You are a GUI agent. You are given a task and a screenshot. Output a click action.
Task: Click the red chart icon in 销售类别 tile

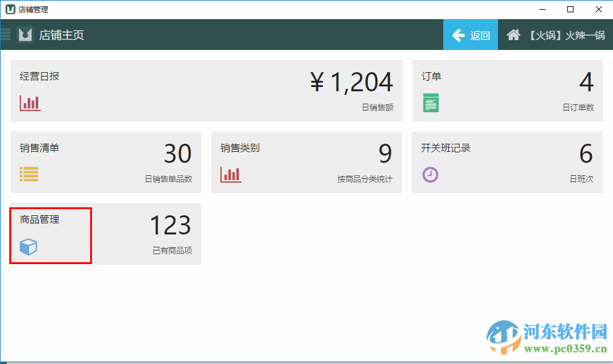229,175
